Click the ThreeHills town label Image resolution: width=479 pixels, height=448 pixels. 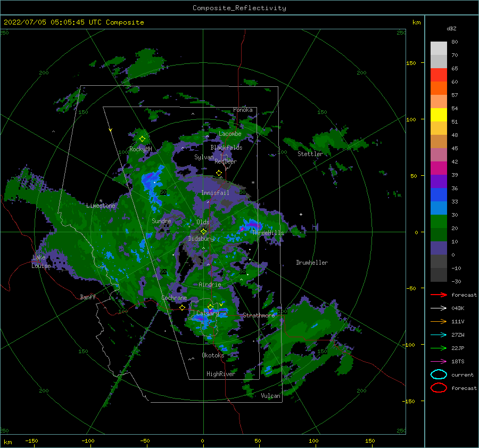[x=268, y=233]
